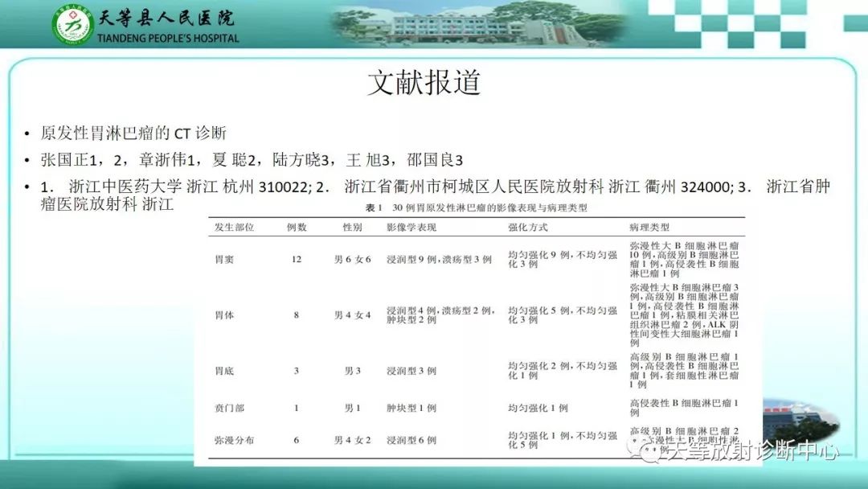
Task: Click the 贲门部 row label
Action: [x=229, y=408]
